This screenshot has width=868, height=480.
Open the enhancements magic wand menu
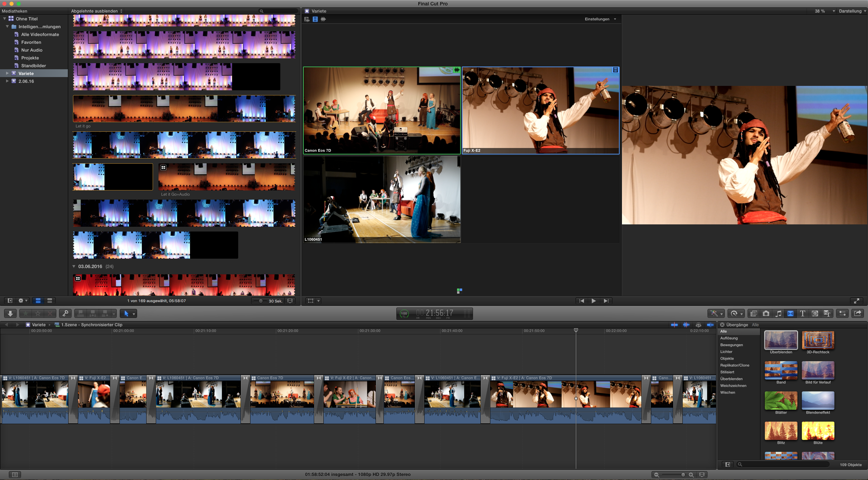click(x=716, y=314)
